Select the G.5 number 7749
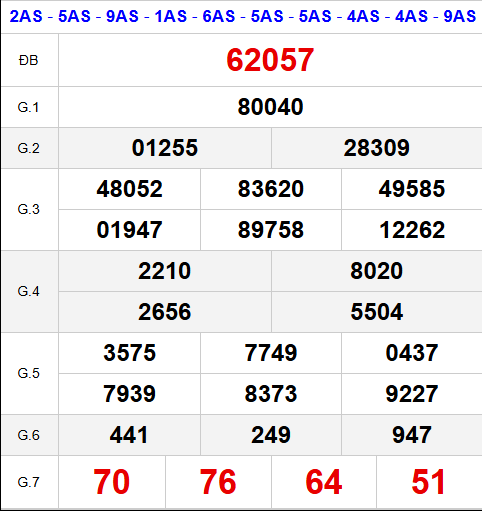This screenshot has height=511, width=482. (x=271, y=353)
